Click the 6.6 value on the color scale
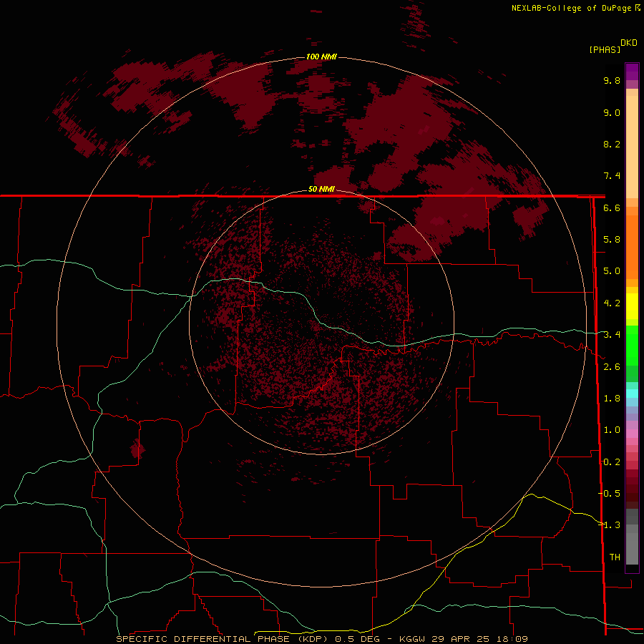Screen dimensions: 644x644 pyautogui.click(x=612, y=208)
